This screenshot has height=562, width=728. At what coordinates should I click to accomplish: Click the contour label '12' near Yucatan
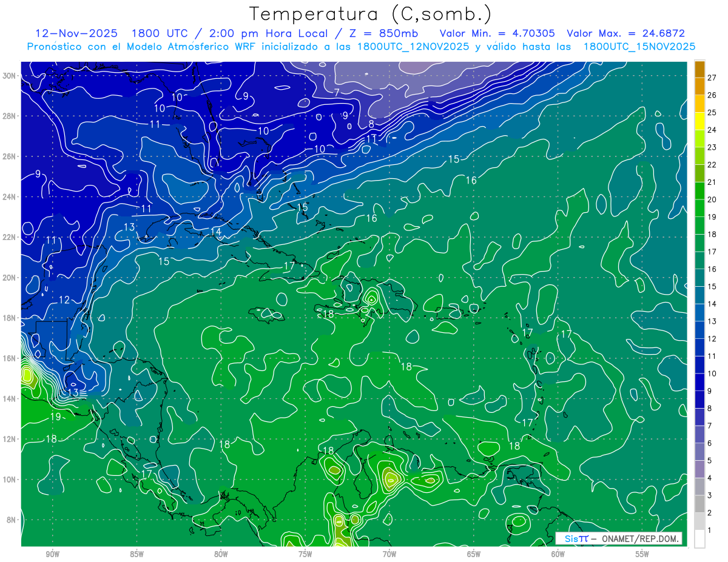pyautogui.click(x=64, y=300)
